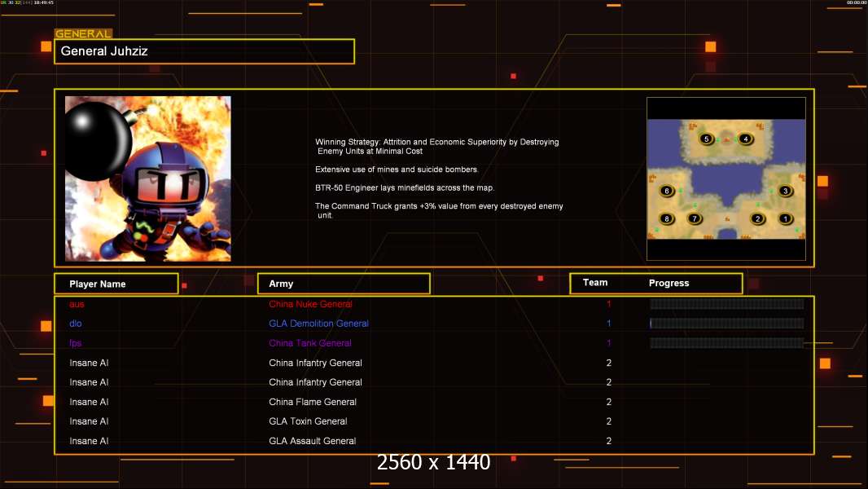The height and width of the screenshot is (489, 868).
Task: Click Insane AI beside China Flame General
Action: [x=89, y=402]
